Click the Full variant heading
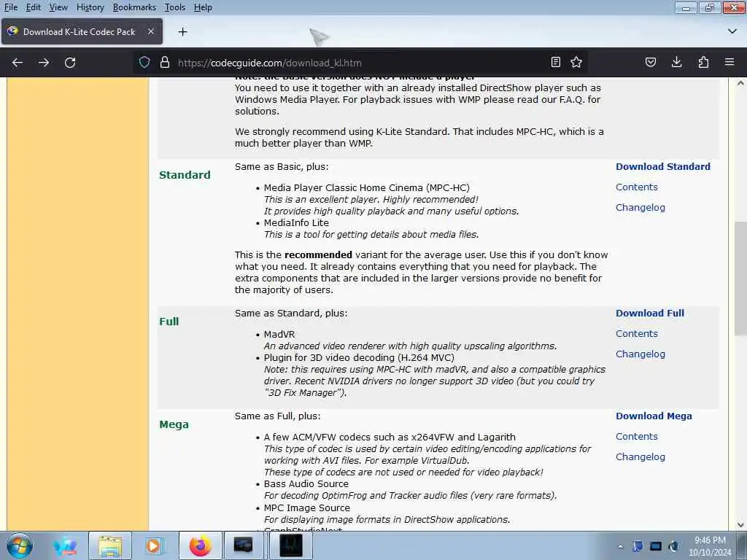Screen dimensions: 747x560 169,322
